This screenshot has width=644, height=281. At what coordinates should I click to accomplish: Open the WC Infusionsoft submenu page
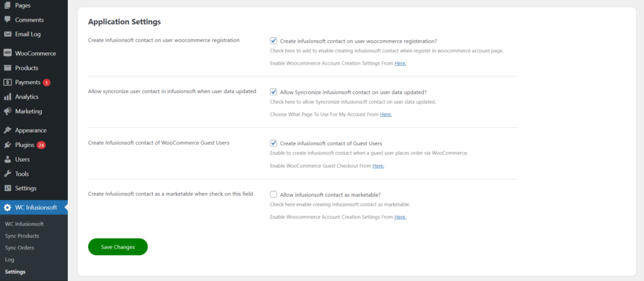[x=25, y=224]
